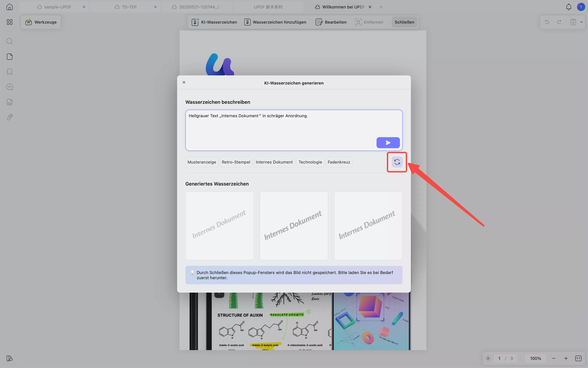The image size is (588, 368).
Task: Click the notifications bell icon
Action: 569,7
